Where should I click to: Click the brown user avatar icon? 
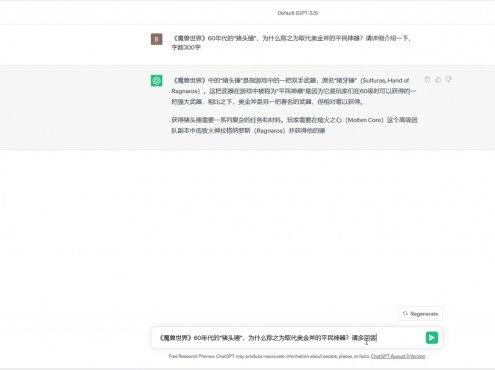[x=156, y=39]
